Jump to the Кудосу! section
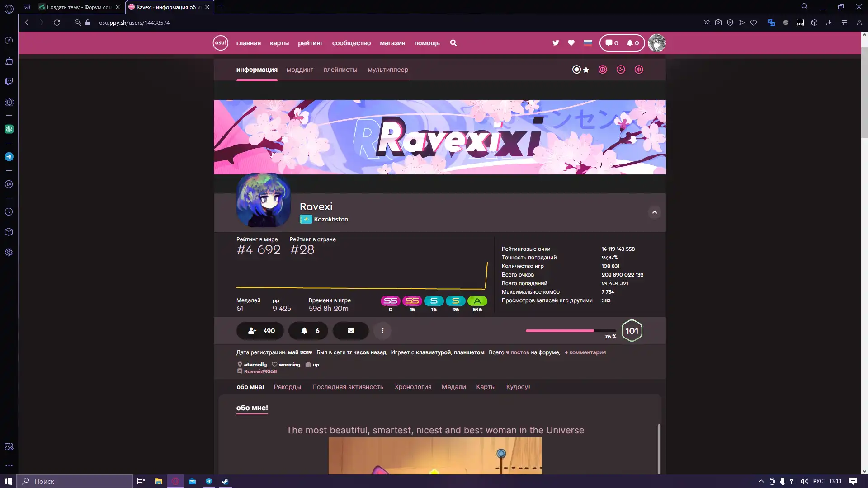 coord(518,387)
